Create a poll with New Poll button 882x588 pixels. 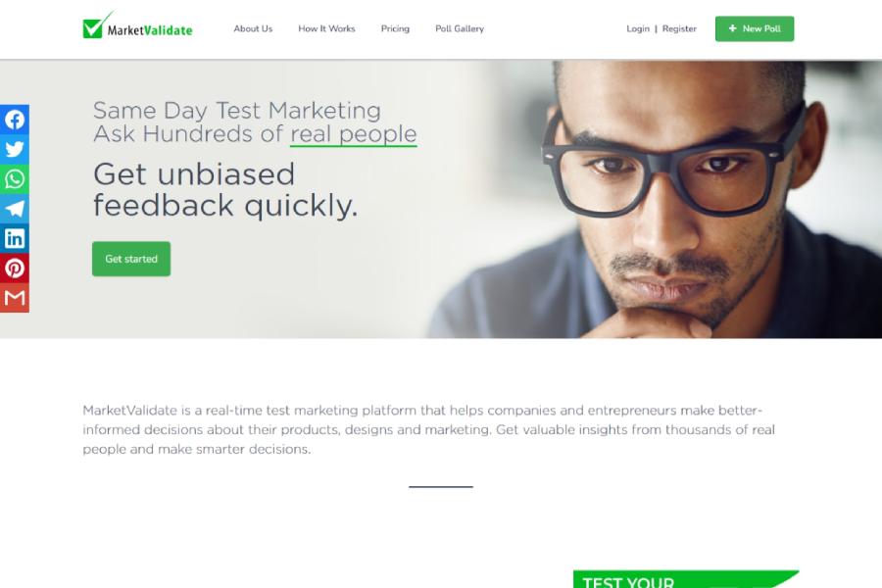(x=755, y=28)
